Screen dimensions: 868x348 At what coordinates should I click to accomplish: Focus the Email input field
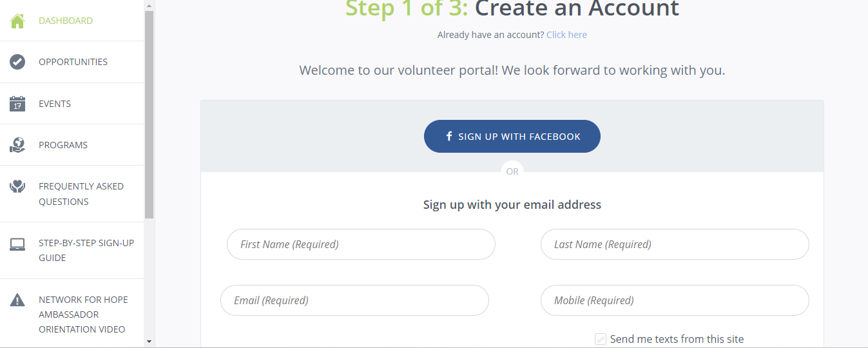(354, 300)
